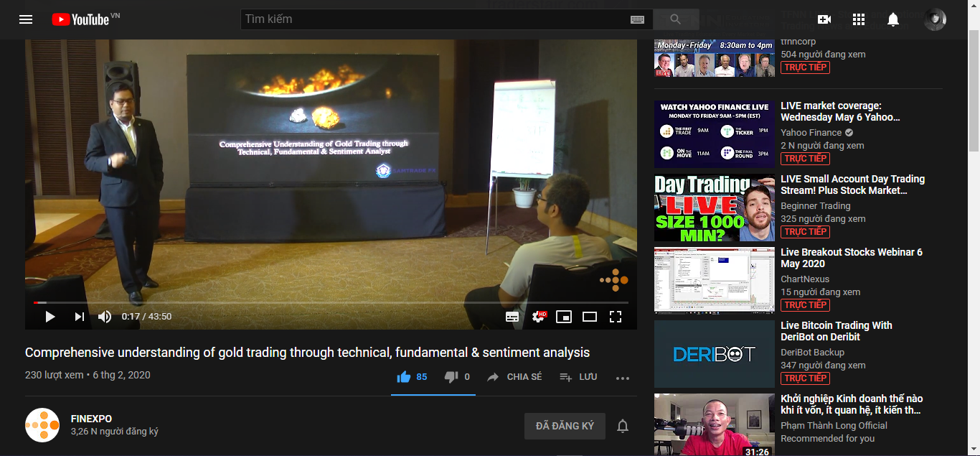Switch to miniplayer mode
Image resolution: width=980 pixels, height=456 pixels.
(x=564, y=317)
